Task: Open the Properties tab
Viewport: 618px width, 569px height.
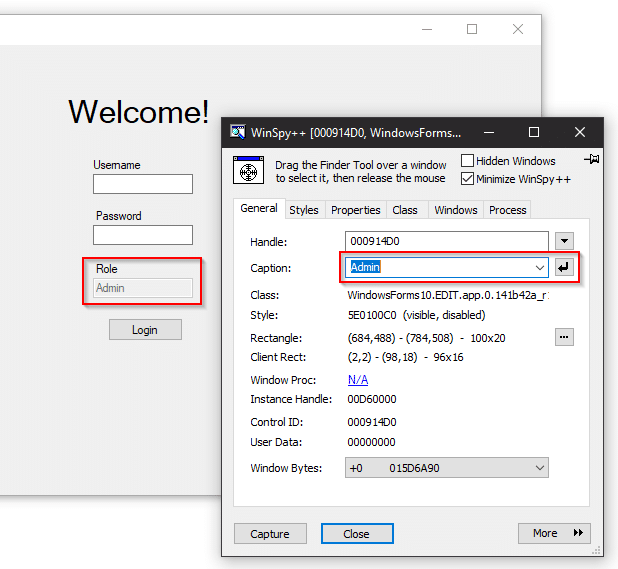Action: [x=356, y=210]
